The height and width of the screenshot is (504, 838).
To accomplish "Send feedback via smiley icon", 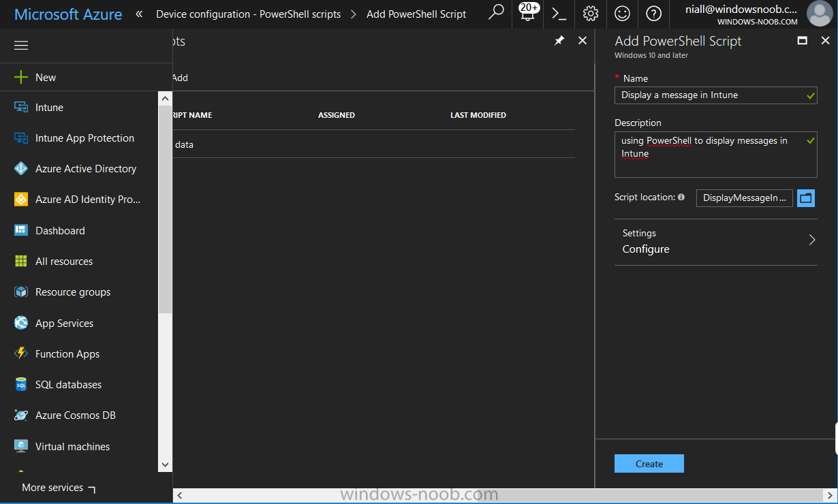I will (622, 14).
